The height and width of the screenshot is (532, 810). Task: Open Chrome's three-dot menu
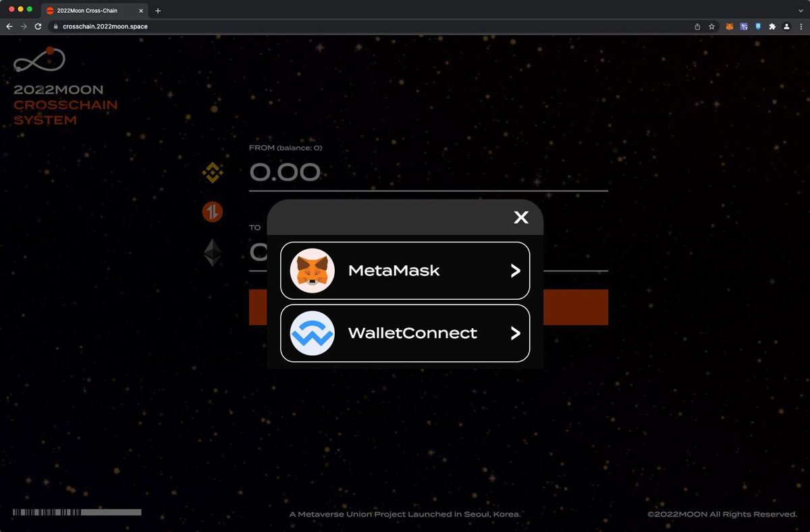pyautogui.click(x=801, y=26)
